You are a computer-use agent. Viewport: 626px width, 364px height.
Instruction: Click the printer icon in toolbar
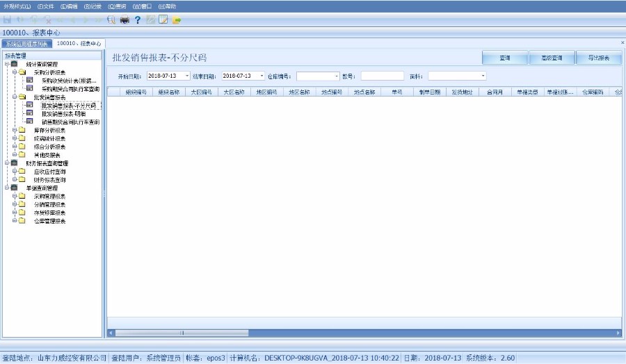tap(125, 19)
